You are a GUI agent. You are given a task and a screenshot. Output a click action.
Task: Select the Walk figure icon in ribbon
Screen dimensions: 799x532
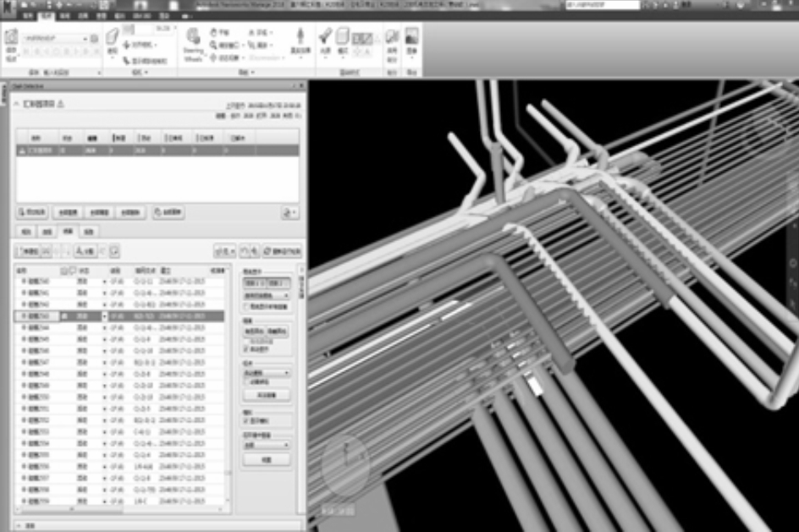tap(300, 40)
